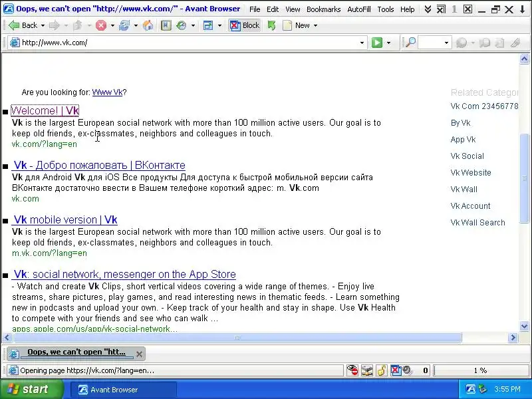Click related category 'By Vk'

coord(460,123)
